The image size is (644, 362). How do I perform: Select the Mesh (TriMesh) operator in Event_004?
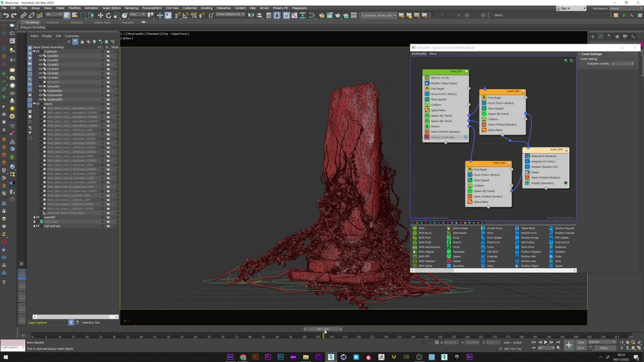pos(545,177)
